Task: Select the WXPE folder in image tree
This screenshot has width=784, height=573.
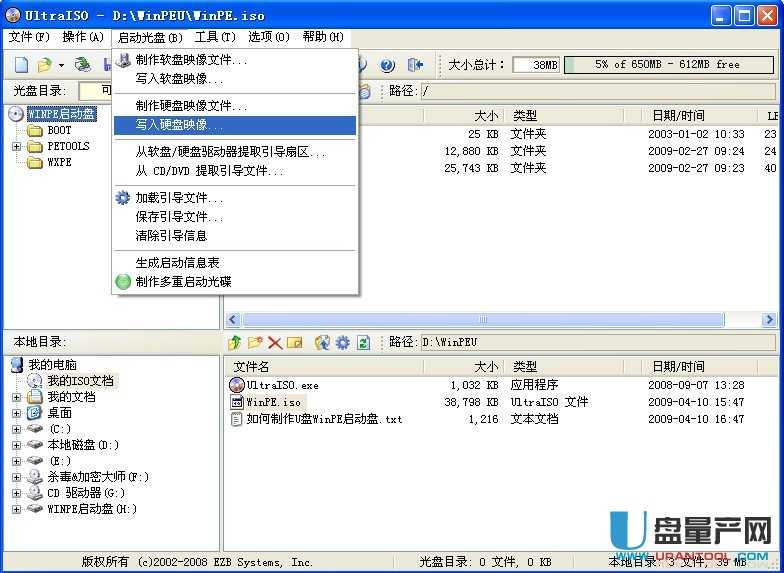Action: pos(59,162)
